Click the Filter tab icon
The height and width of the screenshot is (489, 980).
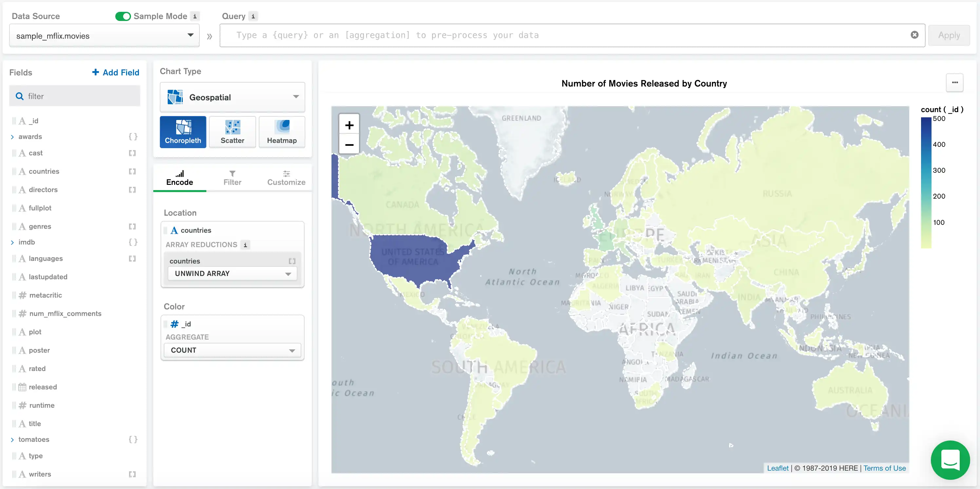coord(233,177)
